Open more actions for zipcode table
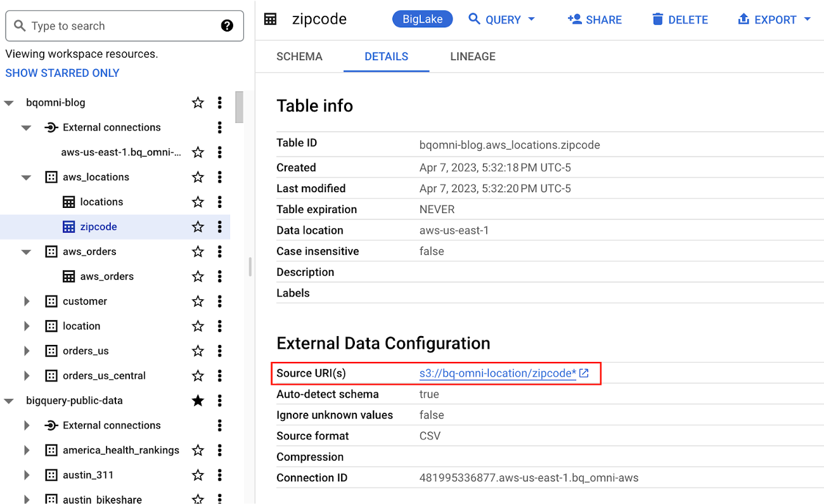 pyautogui.click(x=219, y=226)
